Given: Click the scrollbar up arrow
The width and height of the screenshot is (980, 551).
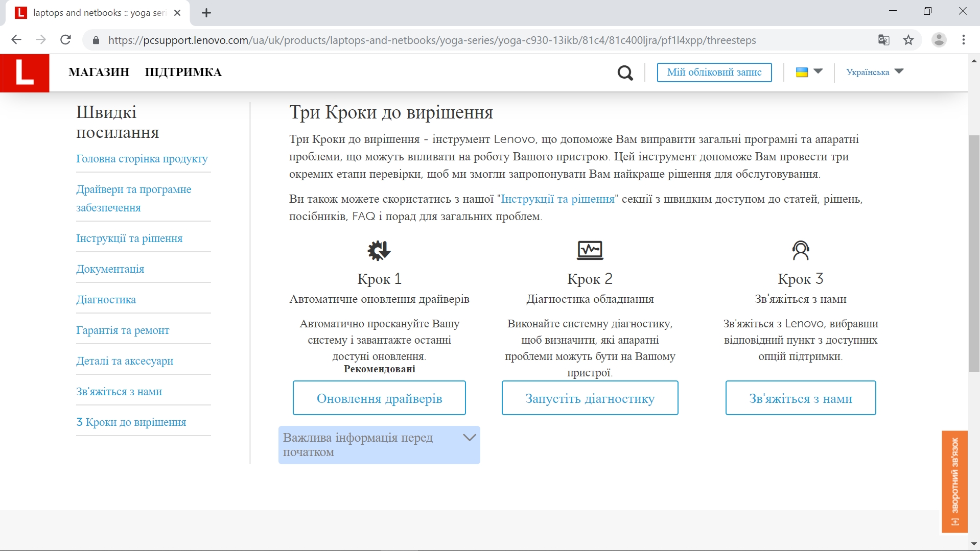Looking at the screenshot, I should click(x=974, y=61).
